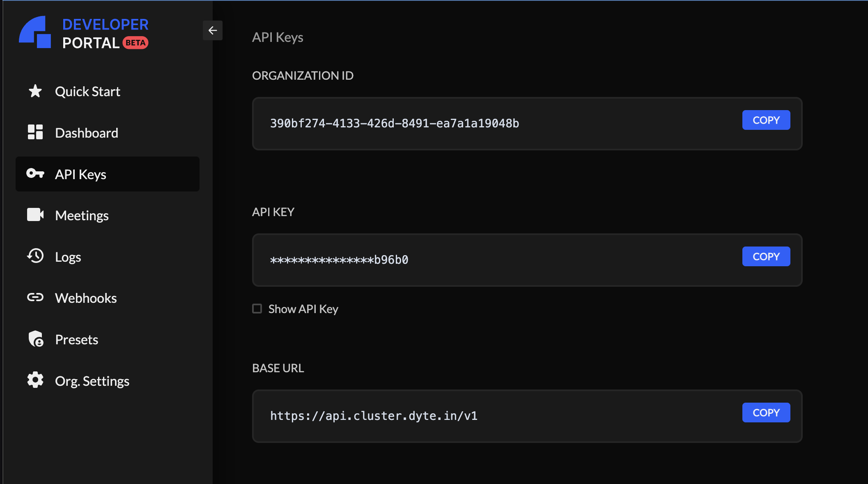Open Org. Settings with the gear icon
Screen dimensions: 868x484
pos(35,380)
